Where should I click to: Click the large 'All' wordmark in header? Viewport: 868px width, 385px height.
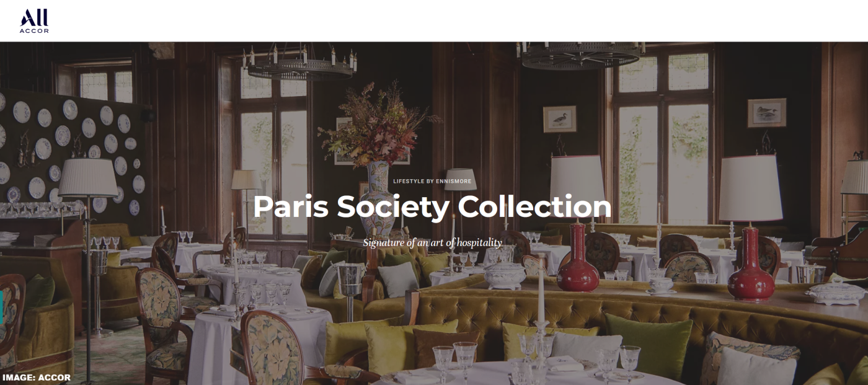pyautogui.click(x=34, y=17)
